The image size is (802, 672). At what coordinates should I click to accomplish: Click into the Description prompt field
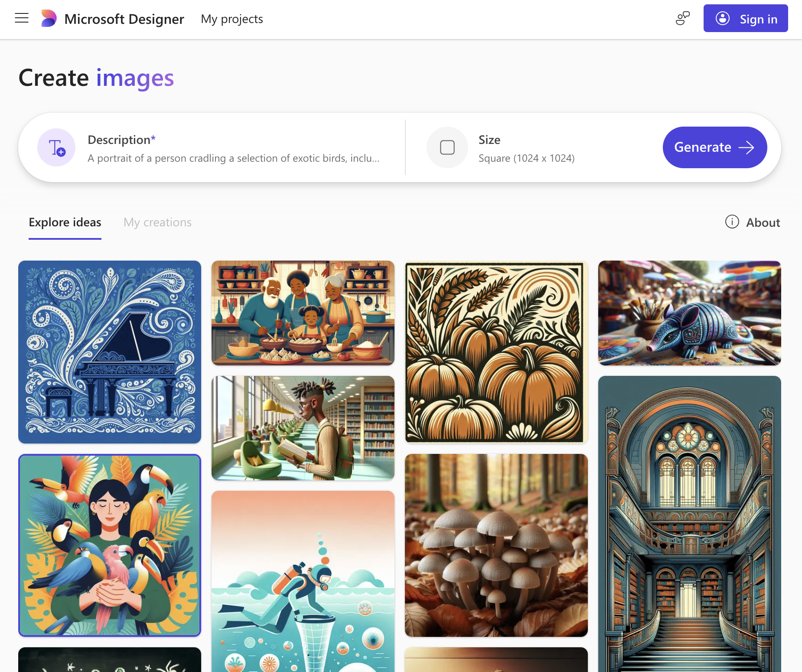(x=233, y=158)
